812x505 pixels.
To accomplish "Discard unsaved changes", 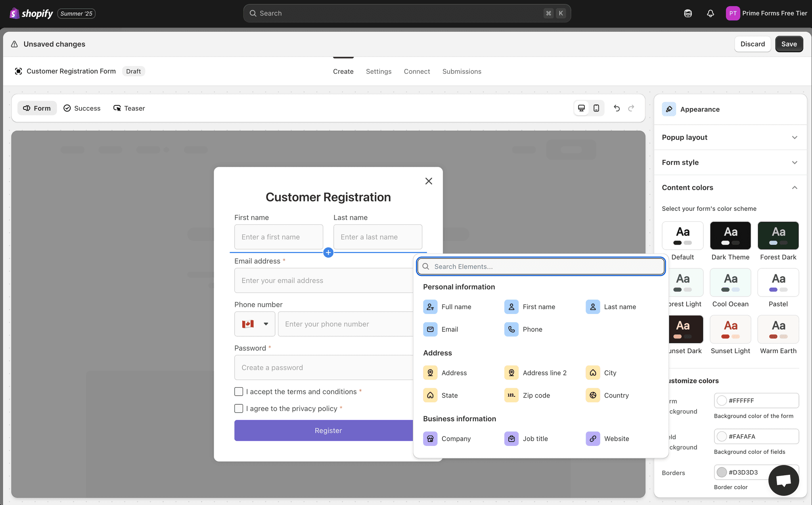I will point(753,44).
